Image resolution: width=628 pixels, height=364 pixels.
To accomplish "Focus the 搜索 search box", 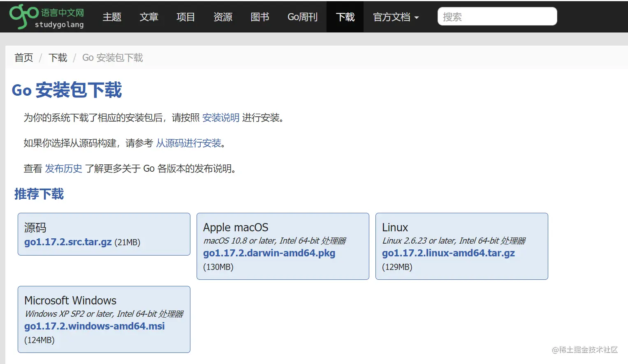I will [x=497, y=16].
